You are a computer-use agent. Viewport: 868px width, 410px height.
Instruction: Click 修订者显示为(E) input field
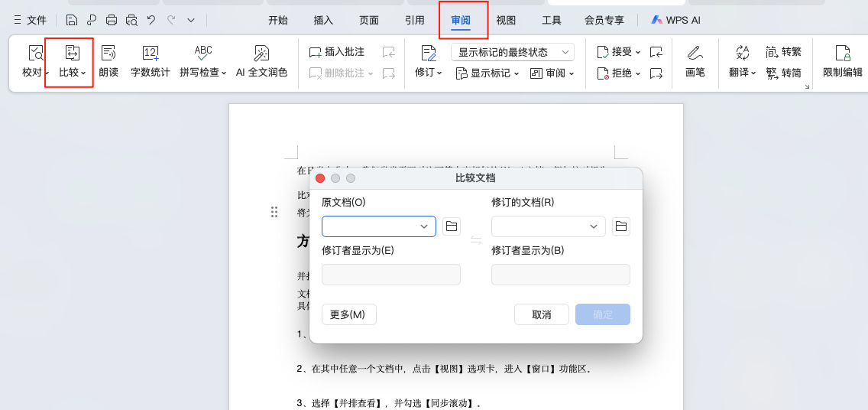coord(390,275)
